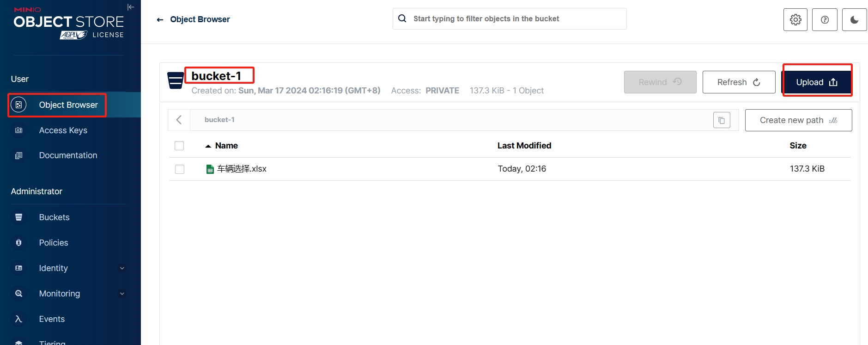Open Buckets in Administrator menu
Image resolution: width=868 pixels, height=345 pixels.
point(54,217)
